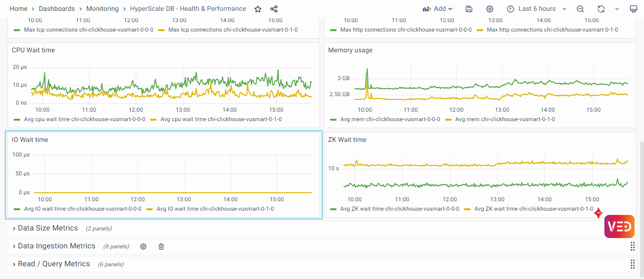Open refresh interval dropdown arrow
Screen dimensions: 644x279
pyautogui.click(x=617, y=9)
